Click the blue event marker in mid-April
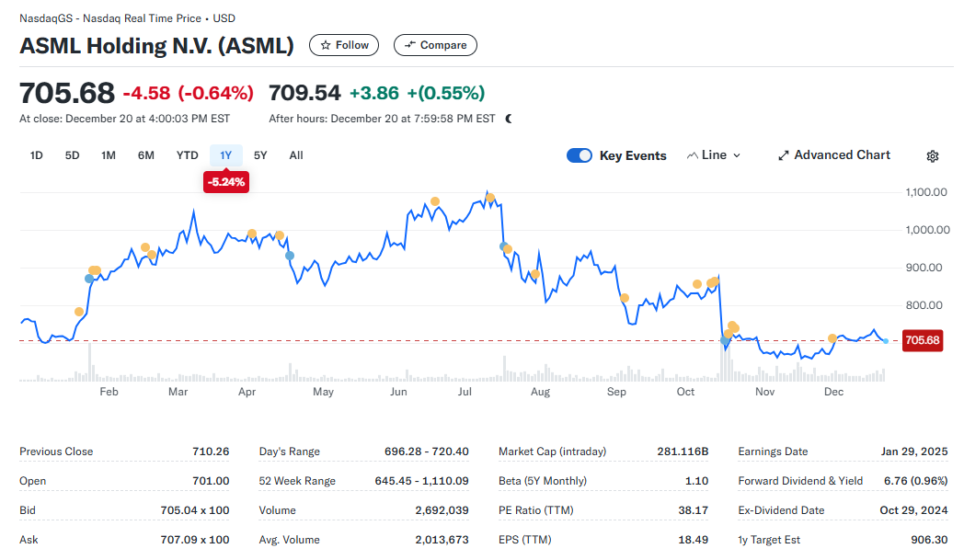The width and height of the screenshot is (964, 560). click(x=290, y=256)
